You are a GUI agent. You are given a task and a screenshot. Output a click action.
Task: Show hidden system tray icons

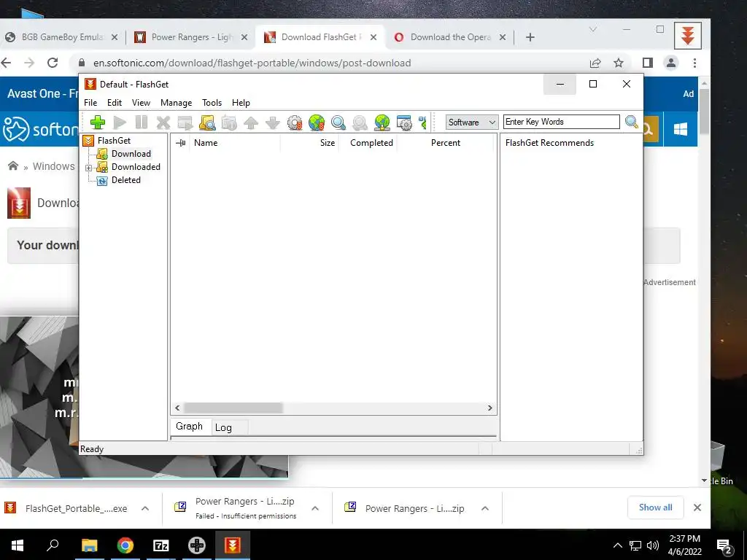pyautogui.click(x=617, y=545)
